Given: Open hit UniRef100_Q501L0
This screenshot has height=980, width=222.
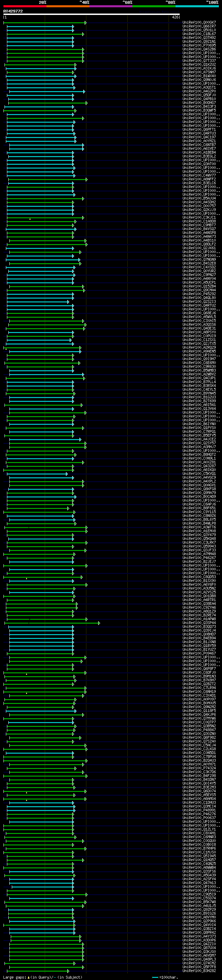Looking at the screenshot, I should click(x=199, y=30).
